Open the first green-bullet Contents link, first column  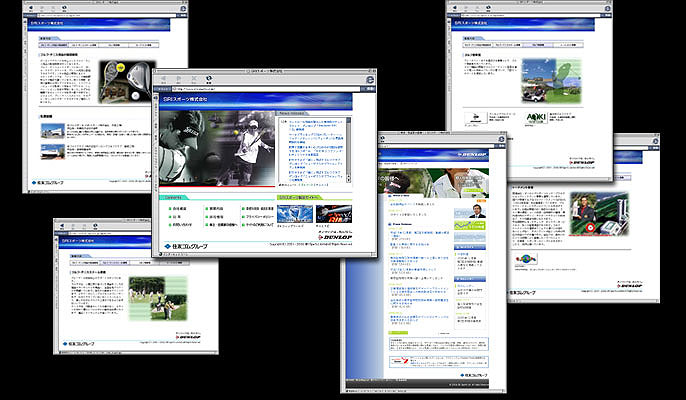178,209
